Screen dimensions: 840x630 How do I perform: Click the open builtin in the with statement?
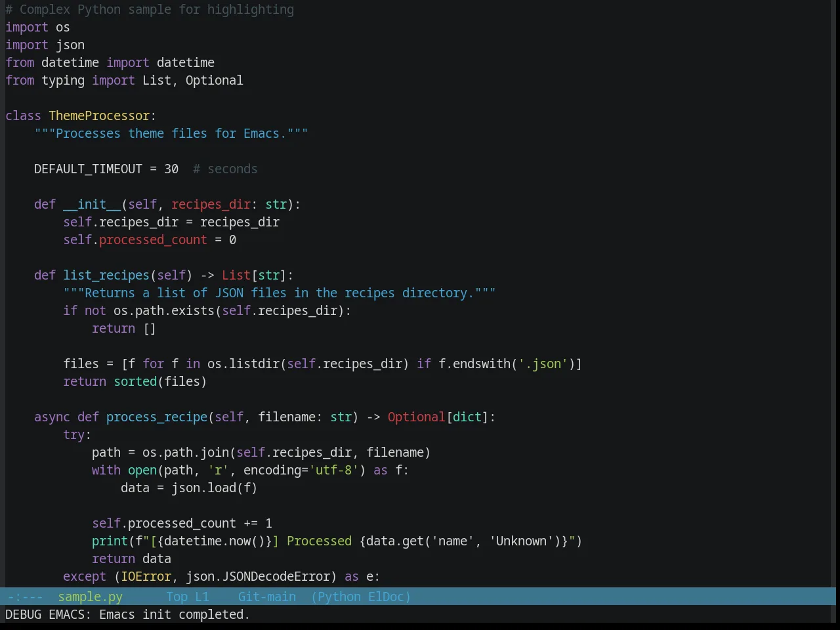pos(142,470)
